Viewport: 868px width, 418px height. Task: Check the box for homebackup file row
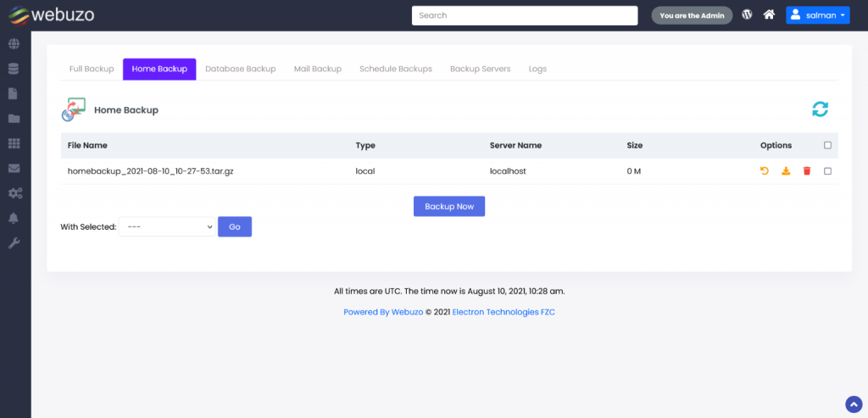828,171
